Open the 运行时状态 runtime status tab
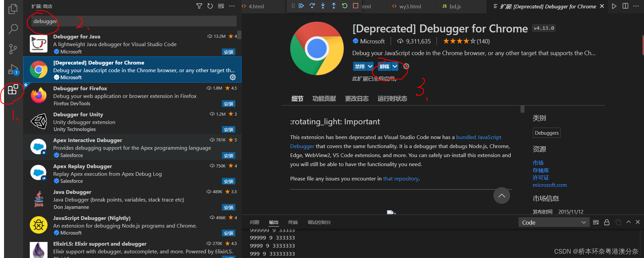This screenshot has height=258, width=644. [x=392, y=99]
